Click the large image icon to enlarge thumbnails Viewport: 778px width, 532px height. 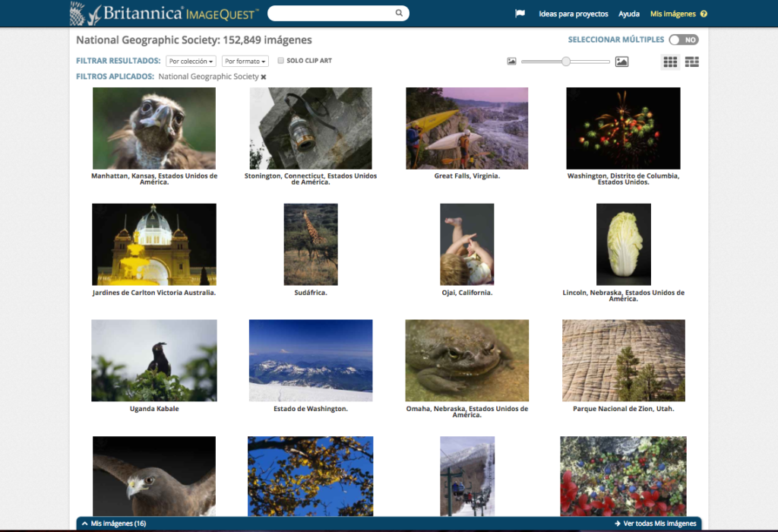[x=621, y=61]
